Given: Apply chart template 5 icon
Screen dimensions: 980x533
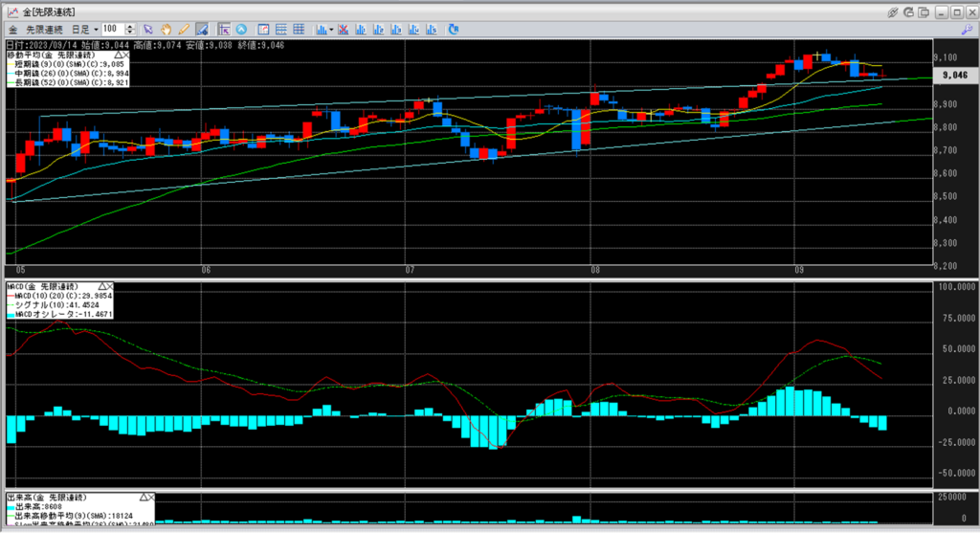Looking at the screenshot, I should 432,30.
